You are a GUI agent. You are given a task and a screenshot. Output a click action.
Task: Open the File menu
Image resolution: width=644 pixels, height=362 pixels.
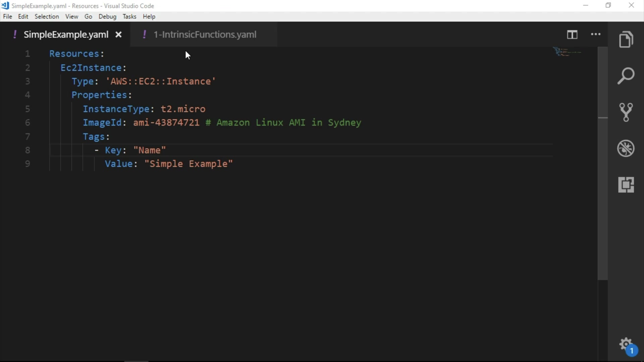coord(7,16)
